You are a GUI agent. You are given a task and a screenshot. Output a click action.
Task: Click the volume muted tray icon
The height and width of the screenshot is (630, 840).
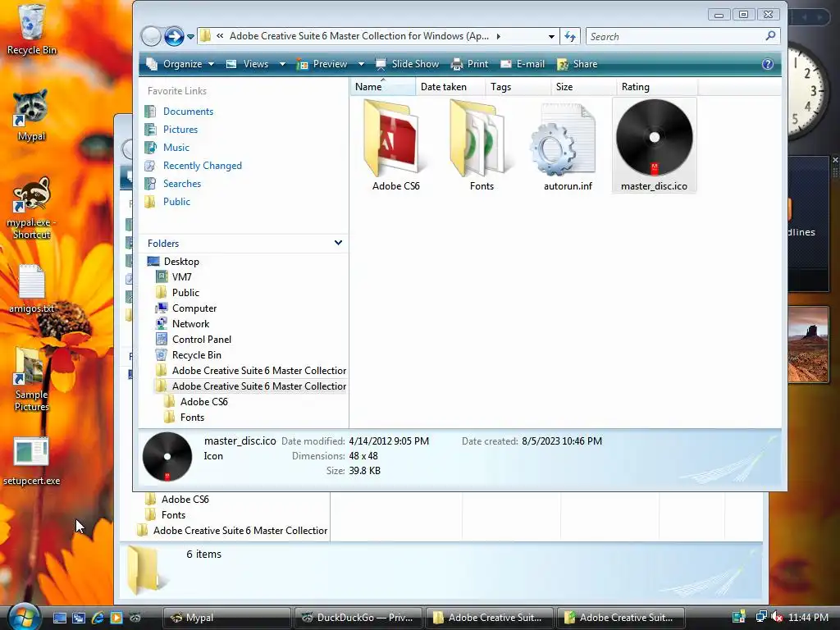776,617
